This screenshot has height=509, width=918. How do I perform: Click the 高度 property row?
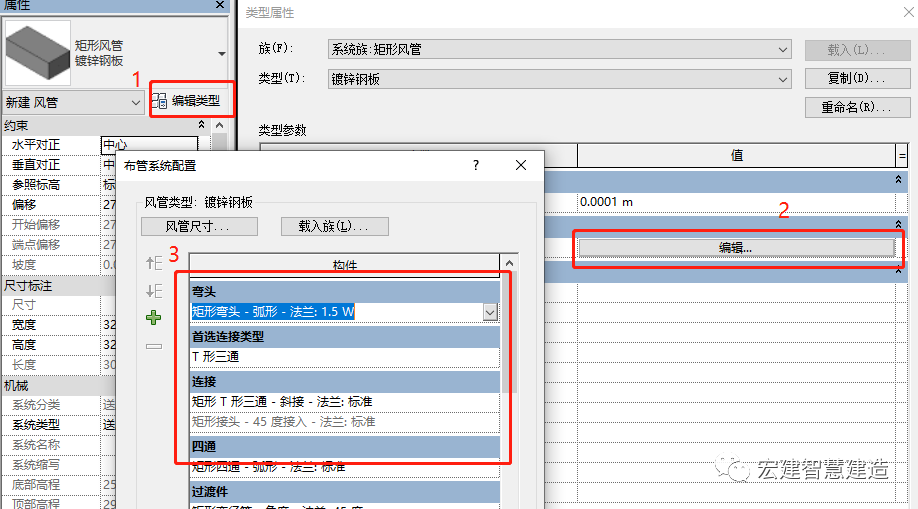pos(59,345)
